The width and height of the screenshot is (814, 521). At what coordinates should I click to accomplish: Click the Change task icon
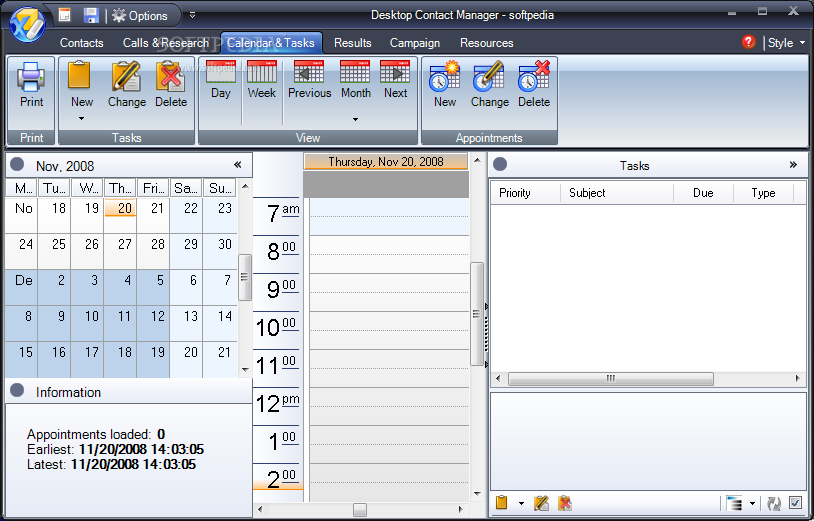tap(126, 76)
